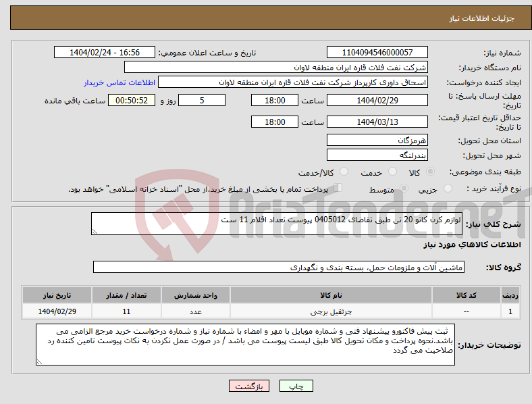Click the announcement date field 1404/02/24 - 16:56
The height and width of the screenshot is (404, 532).
pyautogui.click(x=105, y=52)
